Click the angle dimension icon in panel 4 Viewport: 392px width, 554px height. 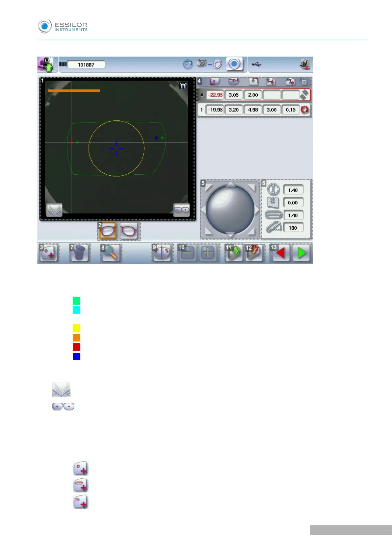click(253, 81)
